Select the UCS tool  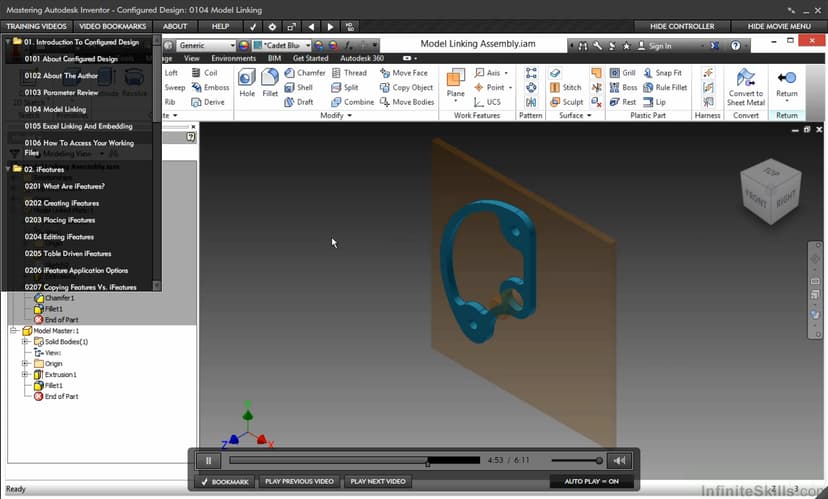487,102
